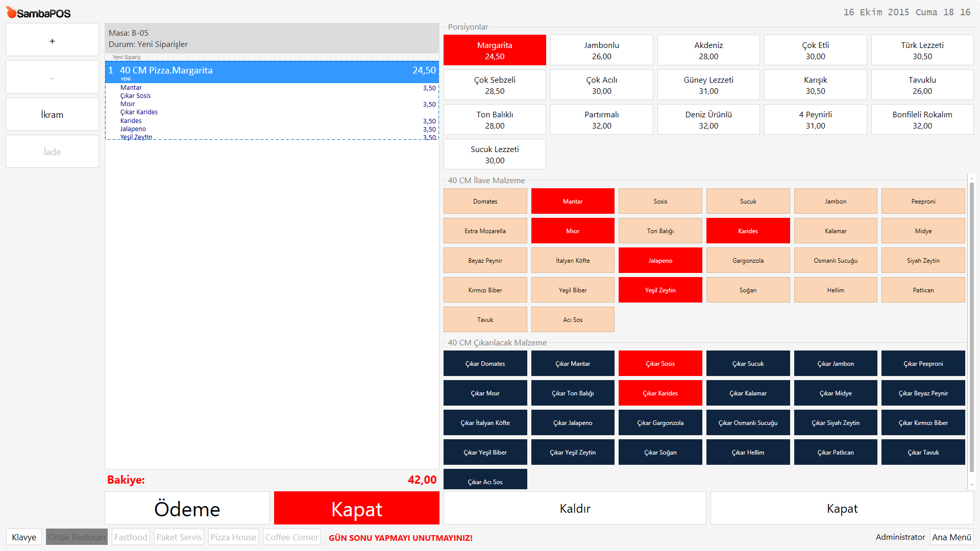Switch to the Pizza House tab
This screenshot has height=551, width=980.
tap(233, 537)
